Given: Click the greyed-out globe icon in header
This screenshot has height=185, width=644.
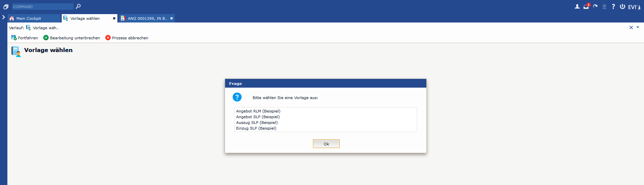Looking at the screenshot, I should [604, 6].
